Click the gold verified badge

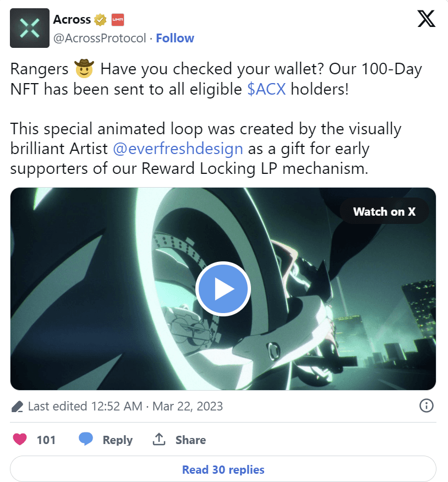[x=100, y=20]
